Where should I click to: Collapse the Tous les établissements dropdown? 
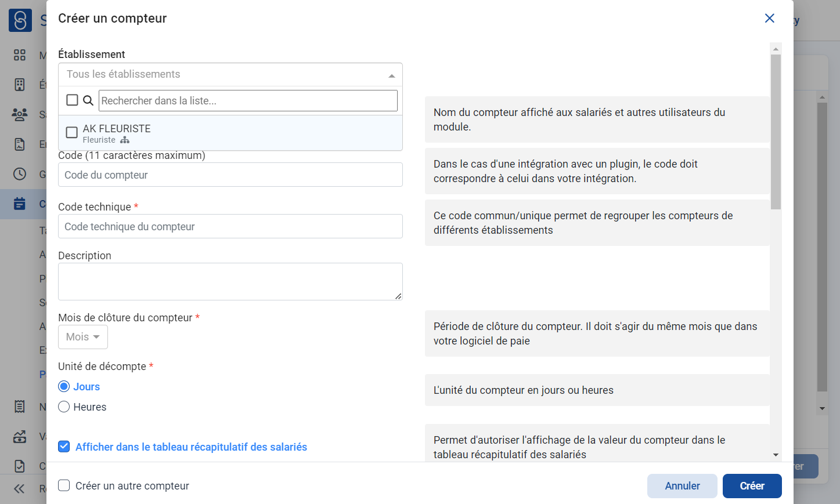230,74
